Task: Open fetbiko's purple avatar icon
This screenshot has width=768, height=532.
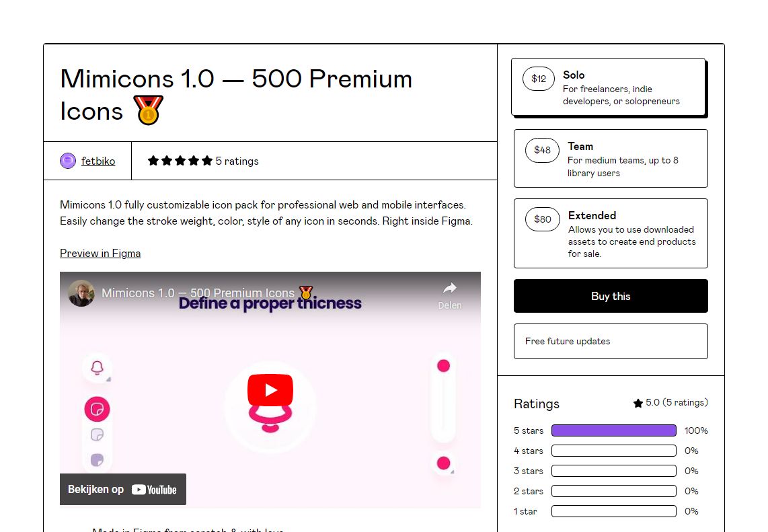Action: (x=68, y=161)
